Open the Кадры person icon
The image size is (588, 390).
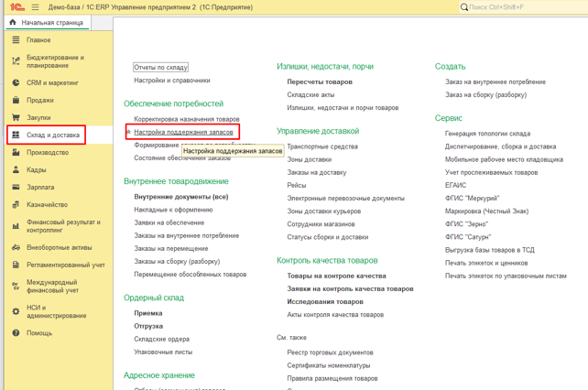click(x=16, y=170)
